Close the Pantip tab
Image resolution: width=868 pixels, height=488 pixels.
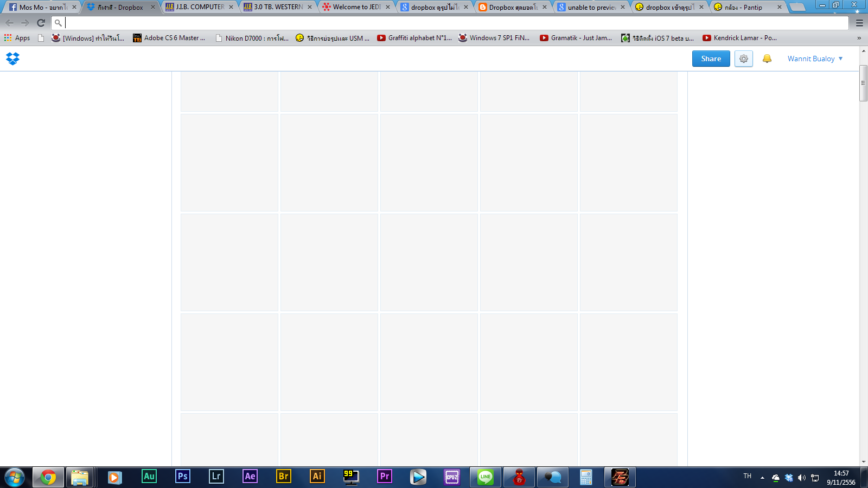point(780,7)
